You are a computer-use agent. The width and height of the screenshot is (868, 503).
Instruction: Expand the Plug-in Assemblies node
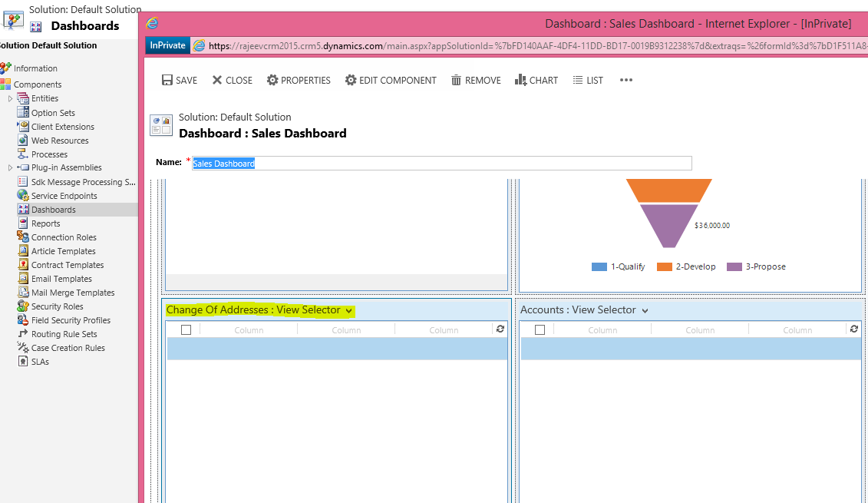[10, 167]
